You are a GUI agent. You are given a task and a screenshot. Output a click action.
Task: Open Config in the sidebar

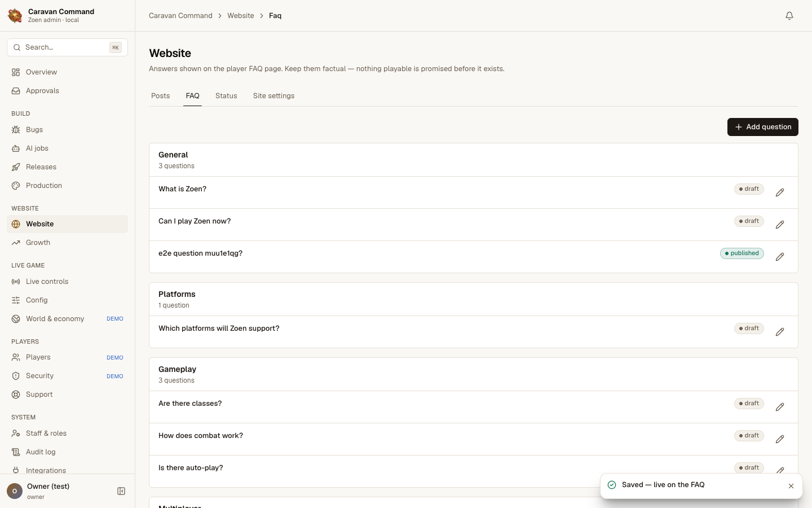coord(67,300)
